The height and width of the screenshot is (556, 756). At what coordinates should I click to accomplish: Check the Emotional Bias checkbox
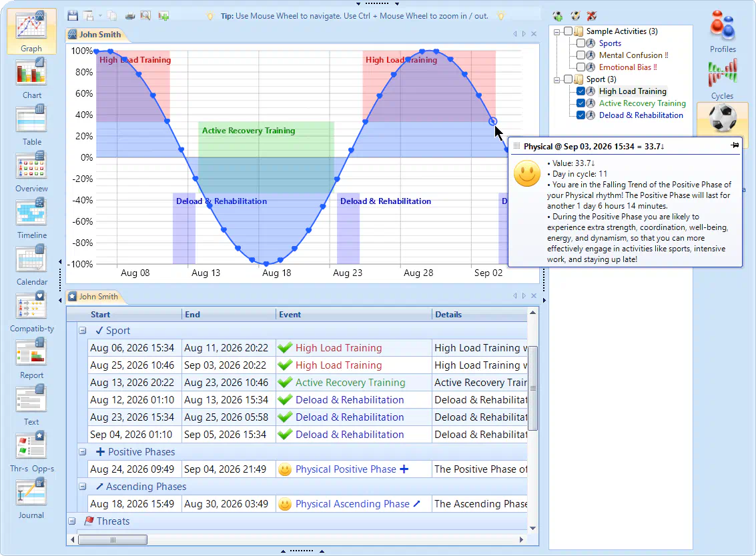coord(581,67)
